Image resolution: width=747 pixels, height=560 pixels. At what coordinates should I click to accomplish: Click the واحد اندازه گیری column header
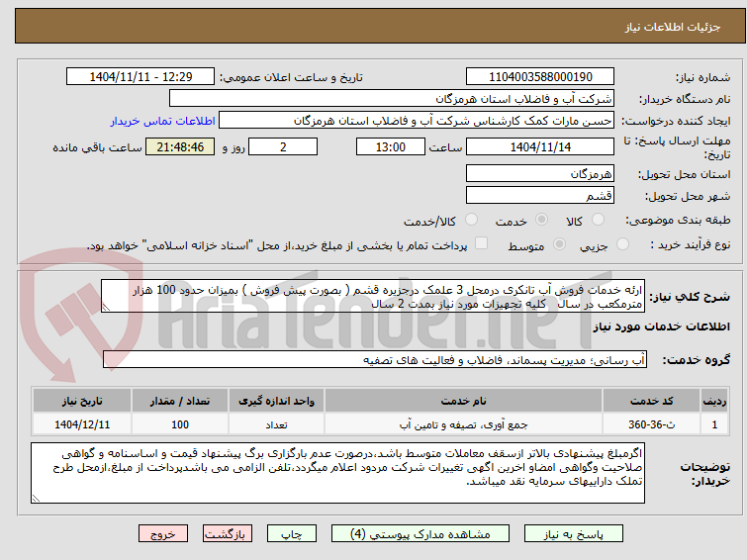point(276,401)
